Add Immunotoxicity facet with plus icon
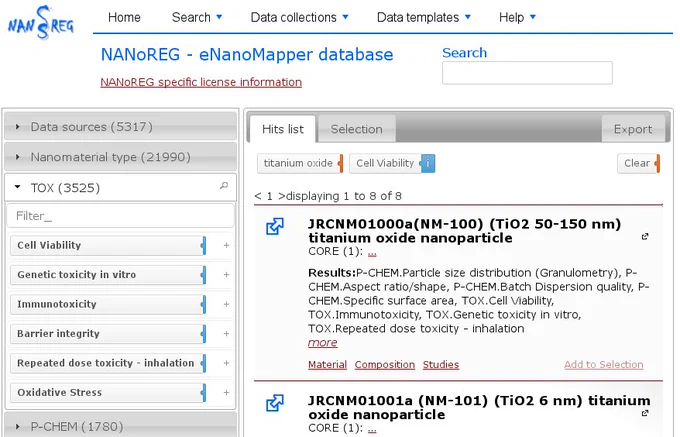The width and height of the screenshot is (680, 437). [226, 304]
